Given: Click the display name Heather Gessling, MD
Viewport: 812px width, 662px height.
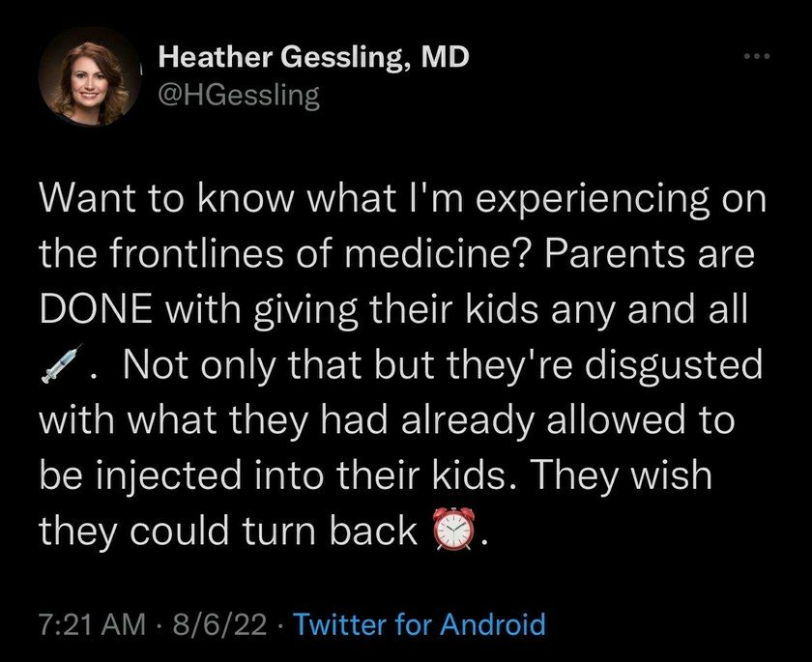Looking at the screenshot, I should [x=313, y=59].
